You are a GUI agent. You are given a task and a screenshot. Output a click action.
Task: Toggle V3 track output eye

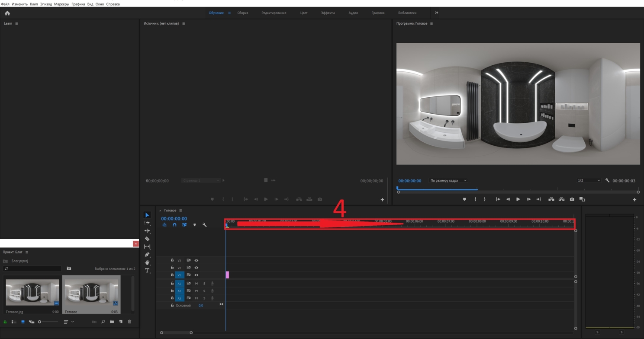[x=196, y=260]
